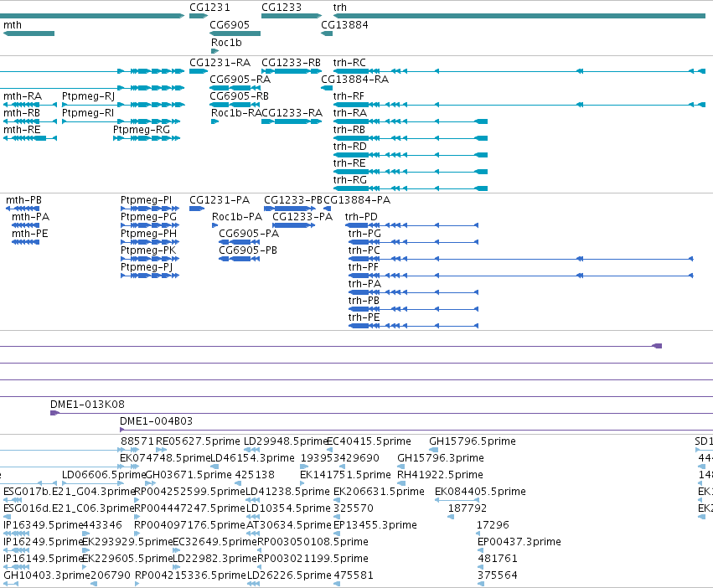Select the CG6905-PA protein label
This screenshot has height=588, width=713.
point(249,234)
